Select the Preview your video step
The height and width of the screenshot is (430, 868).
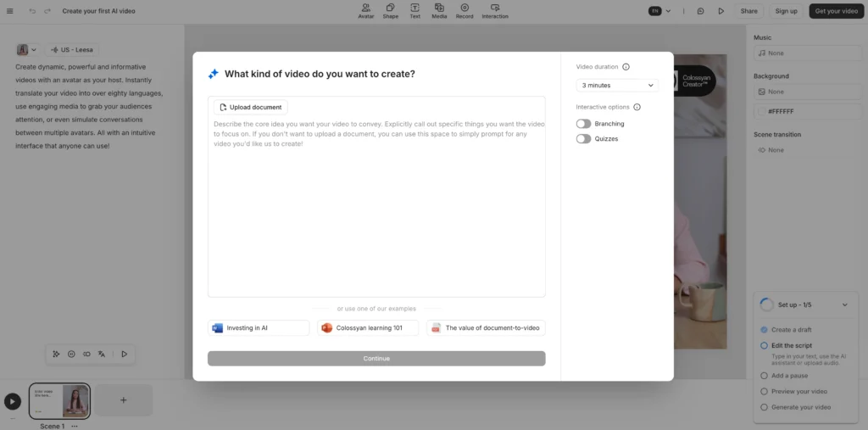click(793, 391)
